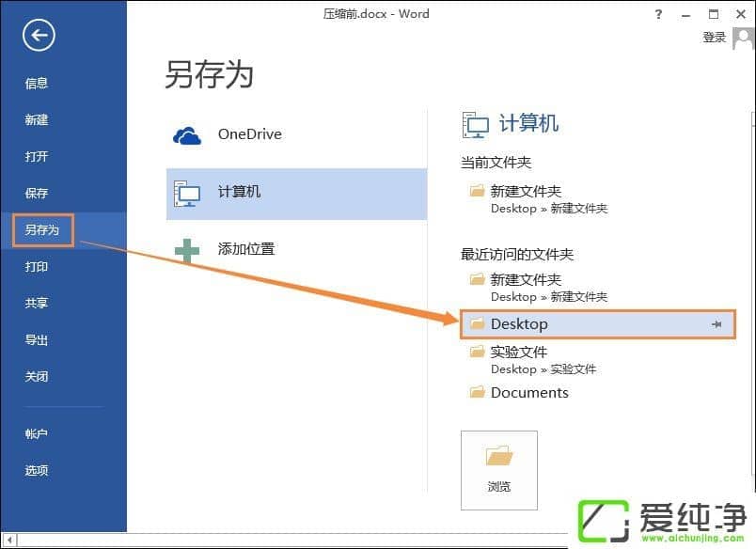Select 计算机 (Computer) save location
Viewport: 756px width, 549px height.
click(x=296, y=194)
